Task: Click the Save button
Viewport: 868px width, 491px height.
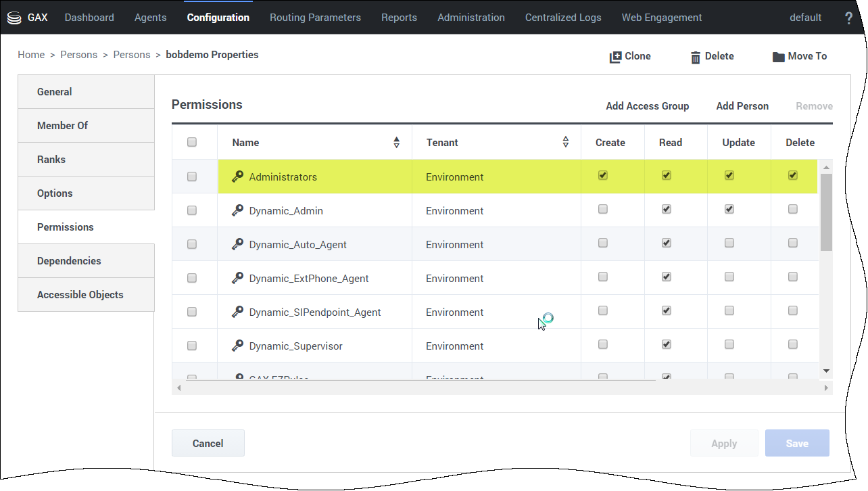Action: (x=797, y=444)
